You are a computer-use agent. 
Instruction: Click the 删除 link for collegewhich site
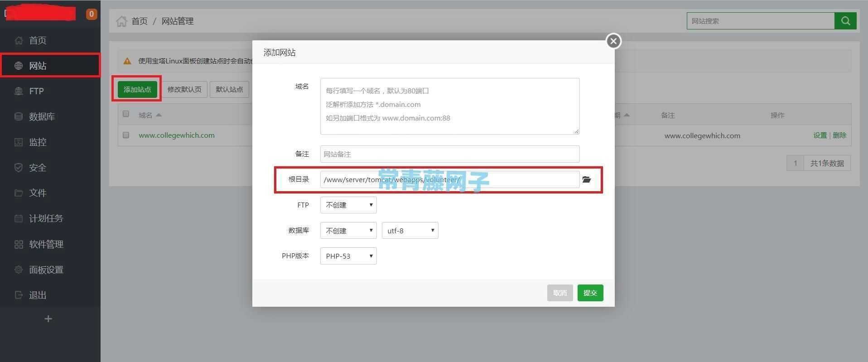(x=839, y=135)
